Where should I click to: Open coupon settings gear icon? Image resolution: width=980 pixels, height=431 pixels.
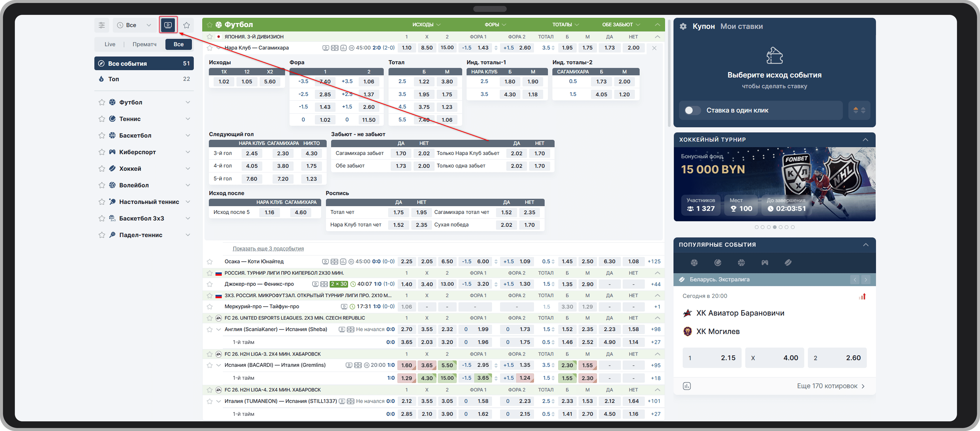683,26
